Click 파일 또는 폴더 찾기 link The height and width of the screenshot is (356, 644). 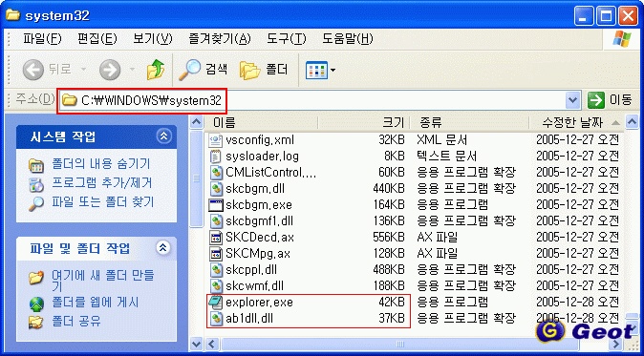click(102, 201)
